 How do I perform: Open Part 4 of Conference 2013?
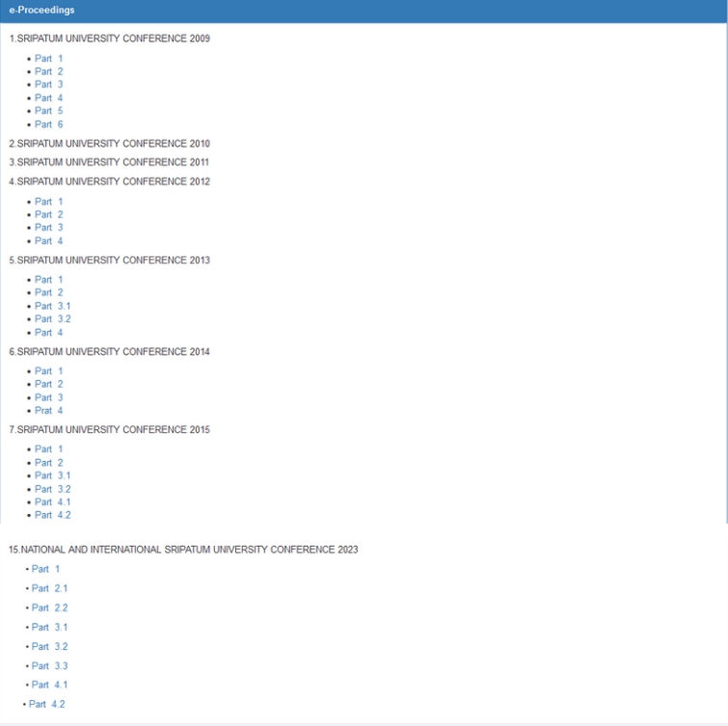tap(49, 333)
